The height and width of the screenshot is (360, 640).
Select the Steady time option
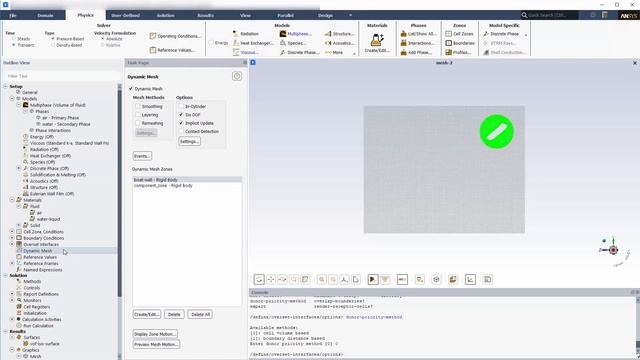[x=14, y=39]
